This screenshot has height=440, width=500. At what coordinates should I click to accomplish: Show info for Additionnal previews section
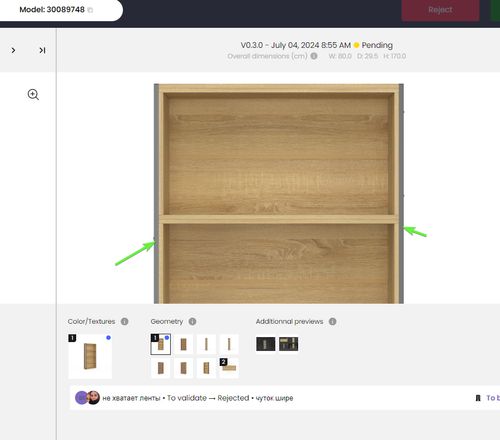[332, 321]
